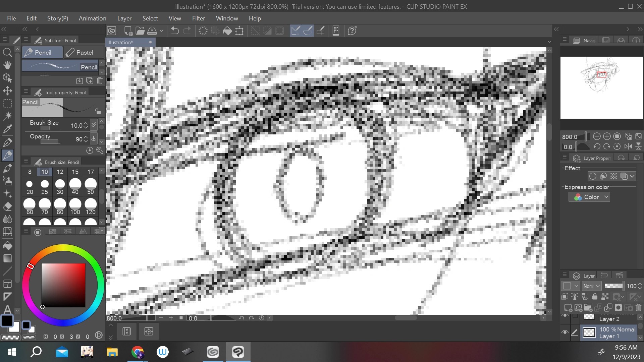Select the Text tool
Image resolution: width=644 pixels, height=362 pixels.
click(7, 309)
